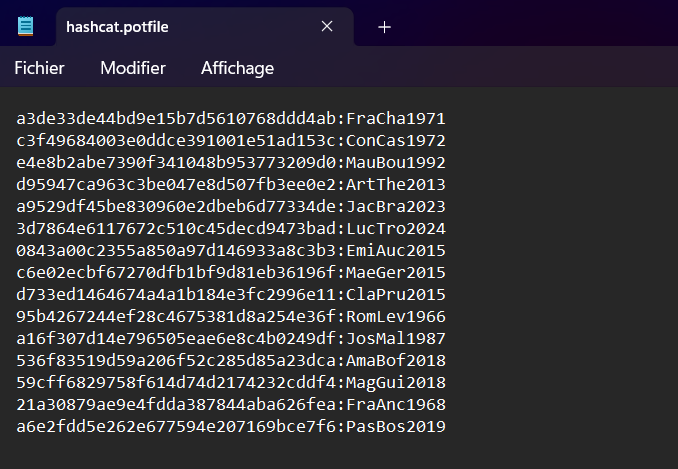Click the line ending with FraAnc1968
This screenshot has height=469, width=678.
[x=231, y=405]
